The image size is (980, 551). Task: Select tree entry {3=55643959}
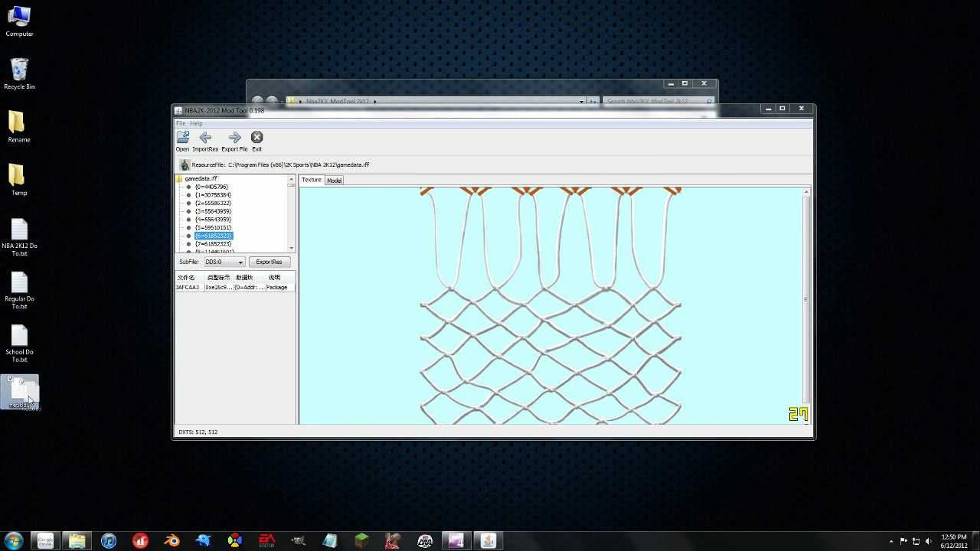(213, 211)
